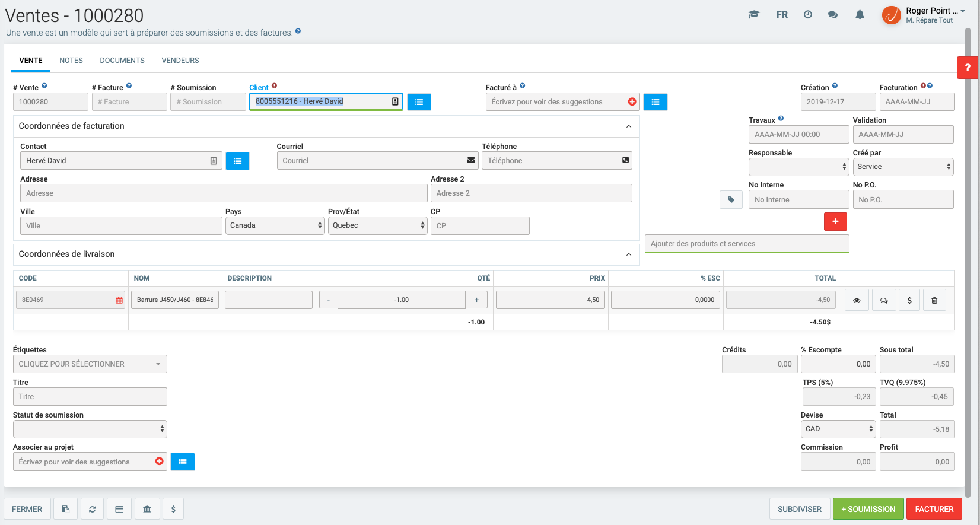Click the green + SOUMISSION button
The width and height of the screenshot is (980, 525).
pos(868,509)
